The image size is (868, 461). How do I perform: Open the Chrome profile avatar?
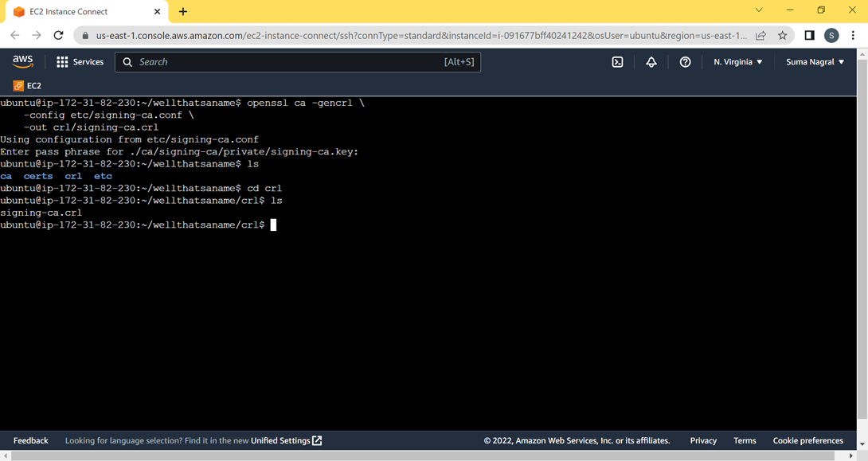[x=831, y=35]
